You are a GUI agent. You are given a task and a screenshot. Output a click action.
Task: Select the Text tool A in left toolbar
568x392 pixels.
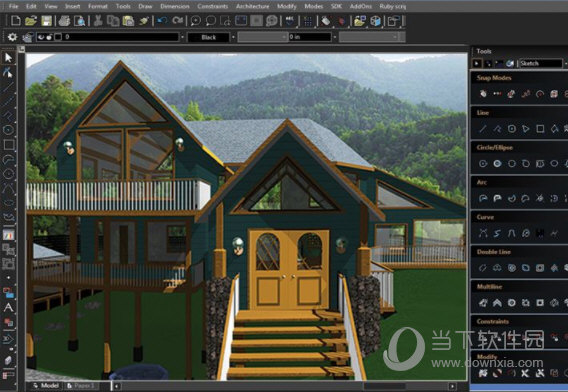coord(8,308)
